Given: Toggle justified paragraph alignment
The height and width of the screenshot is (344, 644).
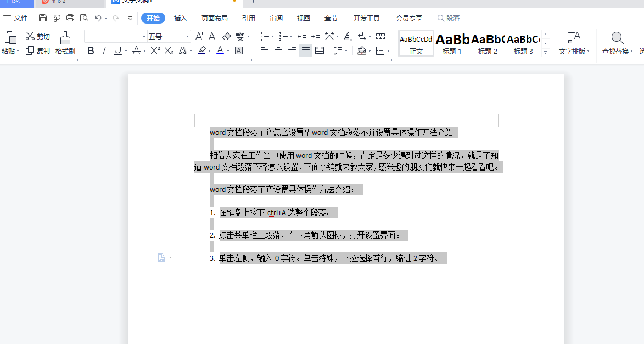Looking at the screenshot, I should 306,50.
